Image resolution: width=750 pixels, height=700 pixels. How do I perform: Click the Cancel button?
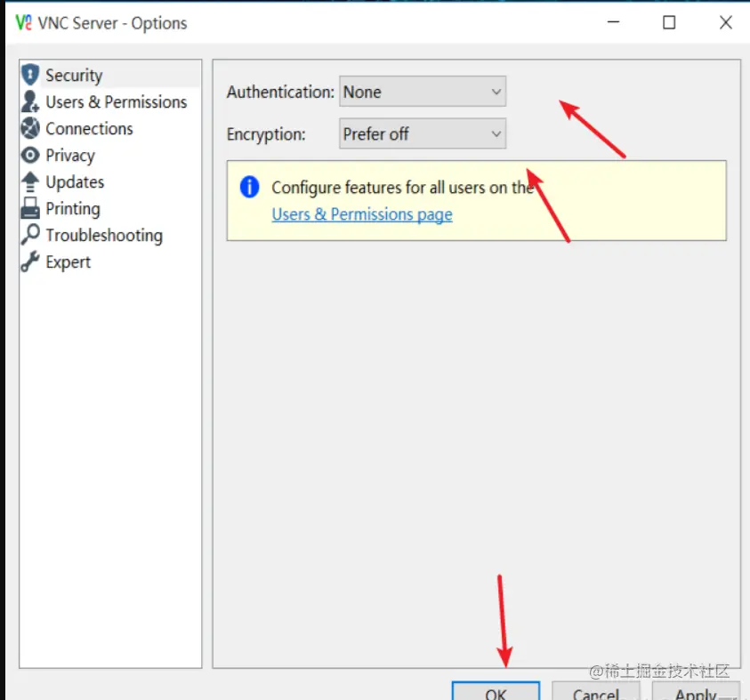(x=596, y=691)
